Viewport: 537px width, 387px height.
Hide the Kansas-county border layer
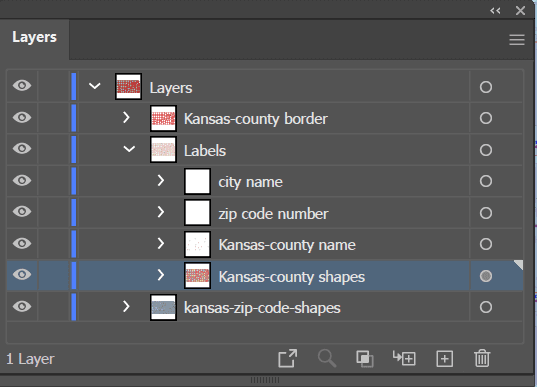(x=22, y=117)
